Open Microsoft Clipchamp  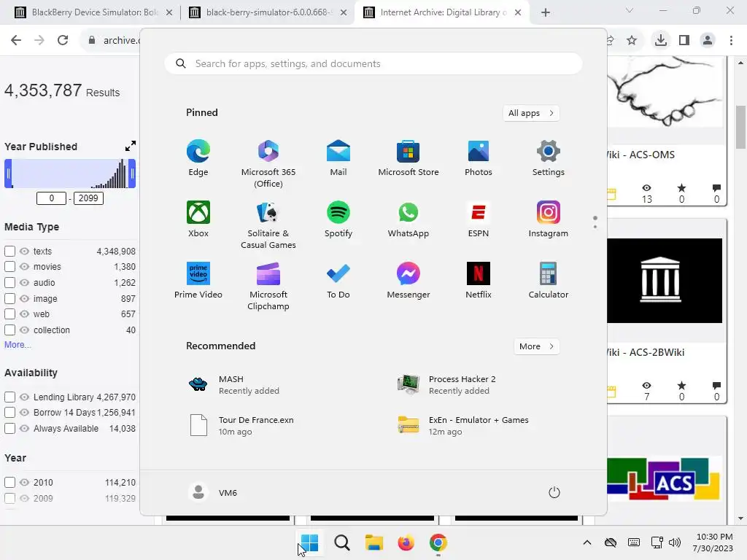268,286
